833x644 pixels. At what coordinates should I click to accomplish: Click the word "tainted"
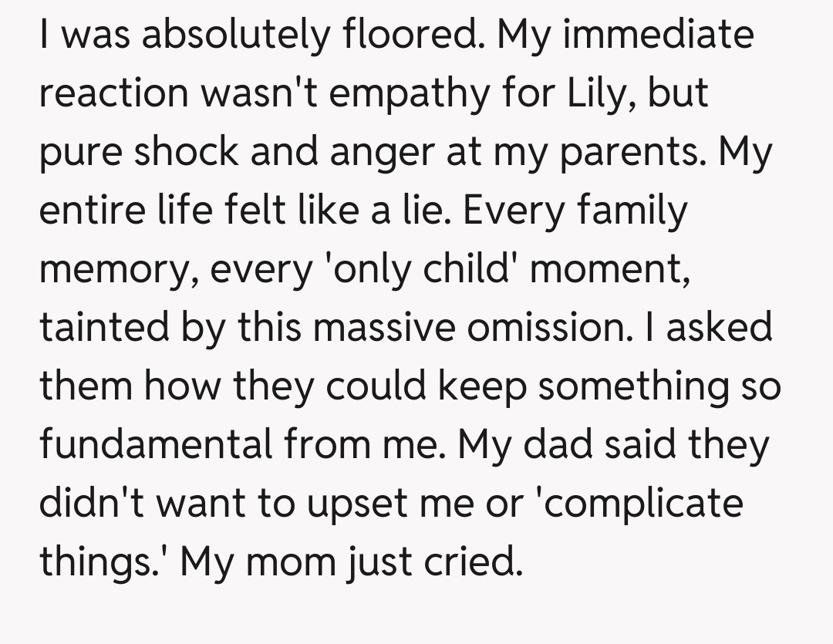pos(104,328)
